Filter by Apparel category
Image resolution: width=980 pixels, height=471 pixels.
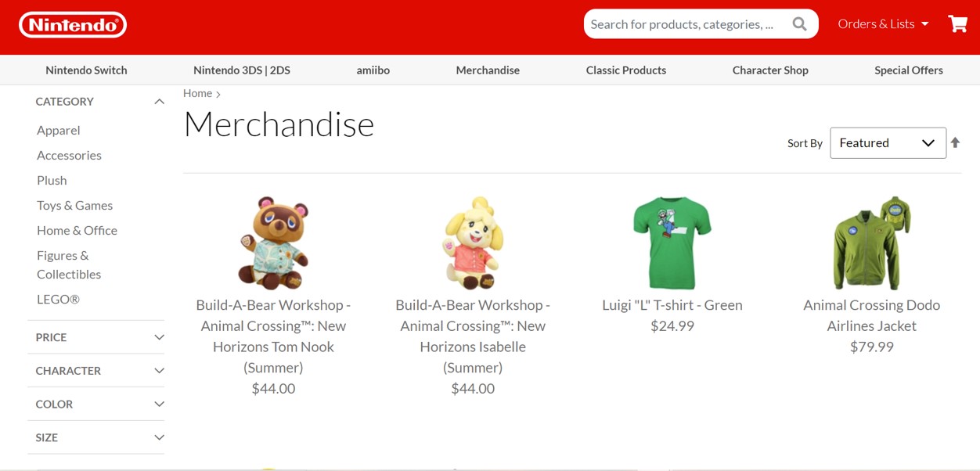[x=59, y=130]
